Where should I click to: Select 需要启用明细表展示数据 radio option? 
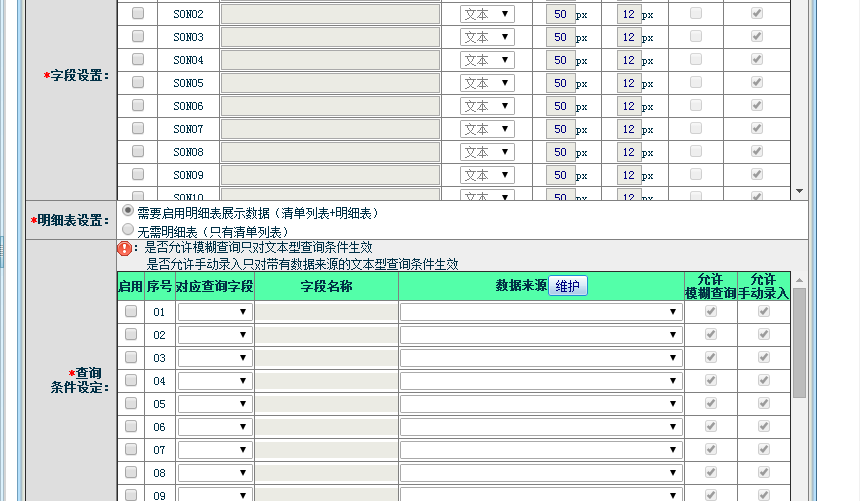point(128,211)
